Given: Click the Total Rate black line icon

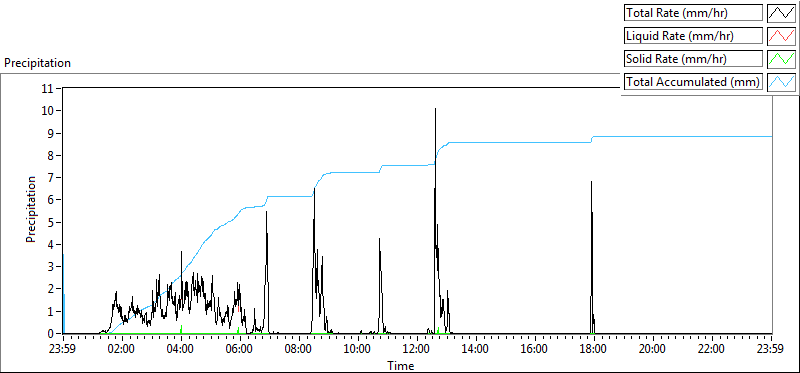Looking at the screenshot, I should coord(782,13).
